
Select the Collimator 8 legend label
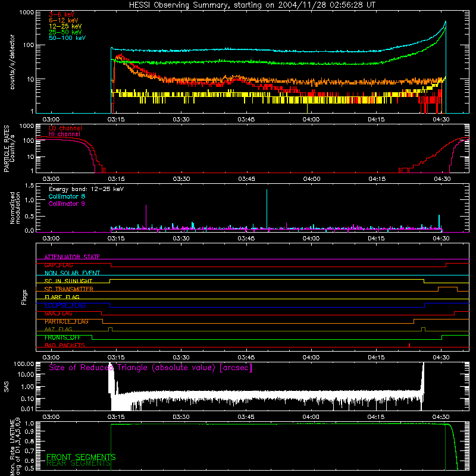pos(67,196)
